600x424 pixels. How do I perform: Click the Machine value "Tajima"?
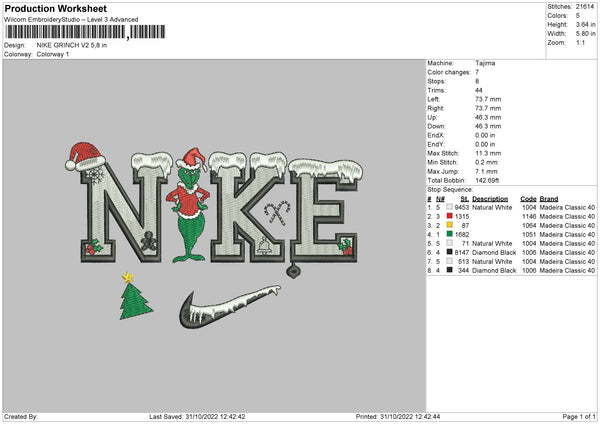[485, 63]
